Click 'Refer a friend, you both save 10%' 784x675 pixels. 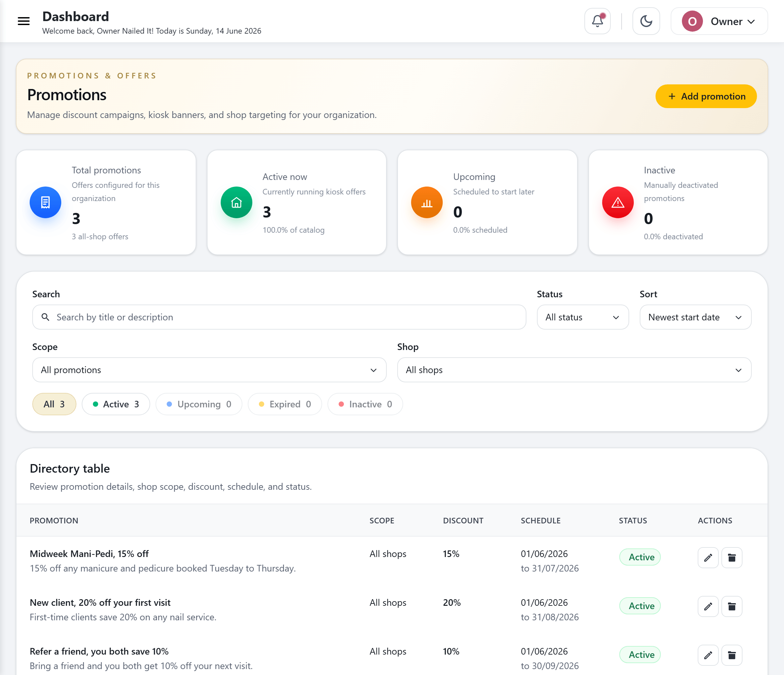pos(99,651)
